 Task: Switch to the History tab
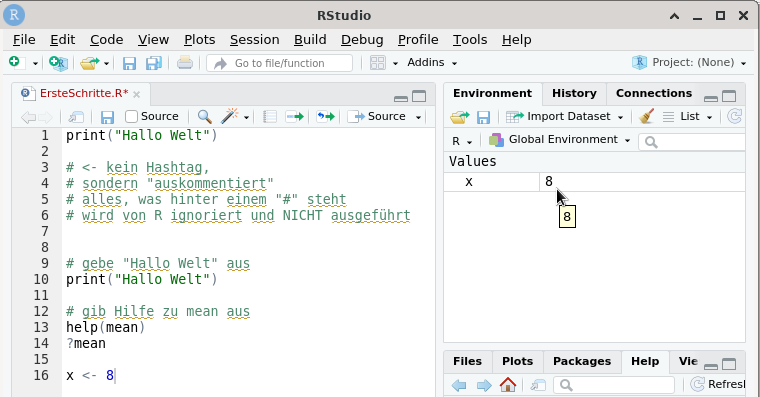click(574, 93)
